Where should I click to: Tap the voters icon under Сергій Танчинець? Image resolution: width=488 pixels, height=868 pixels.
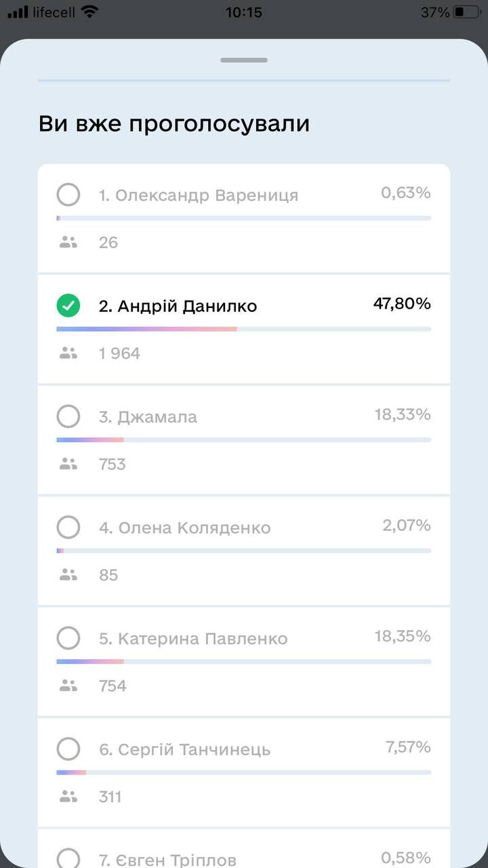pos(68,796)
